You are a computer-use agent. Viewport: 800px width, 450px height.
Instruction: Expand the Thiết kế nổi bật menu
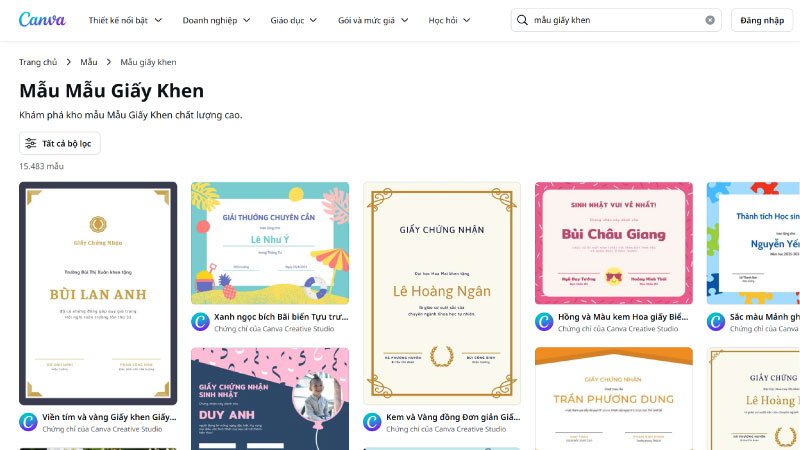pyautogui.click(x=125, y=20)
